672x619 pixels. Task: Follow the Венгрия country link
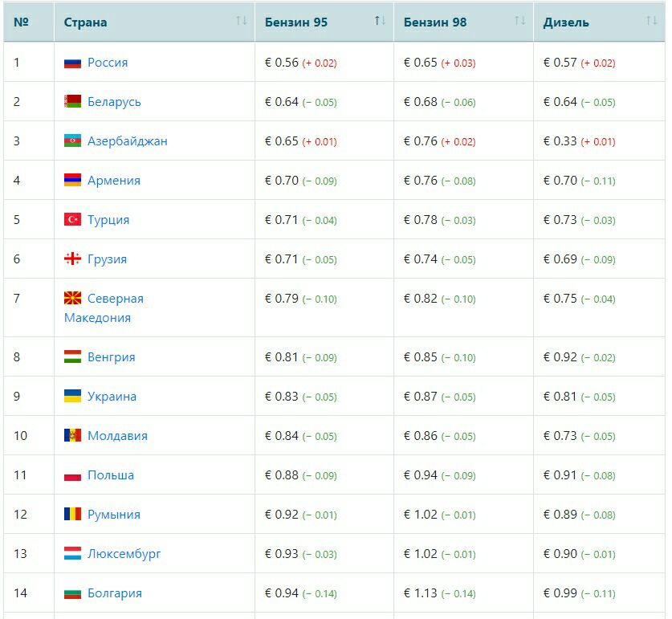pos(112,357)
